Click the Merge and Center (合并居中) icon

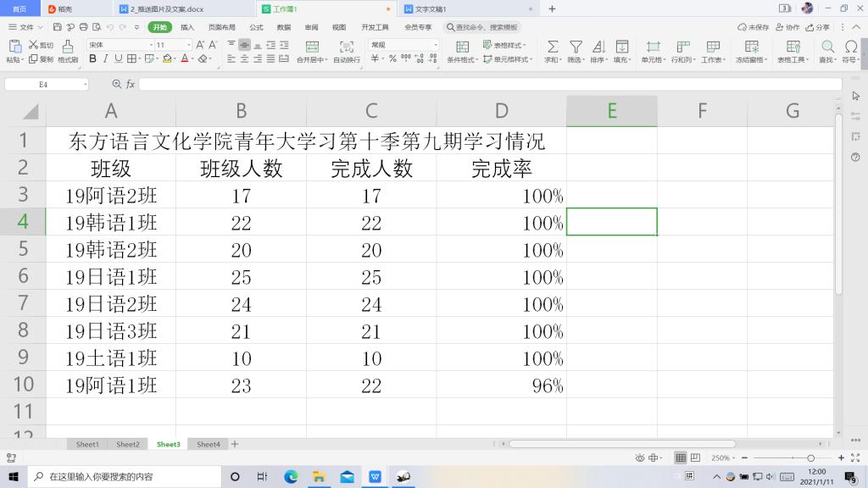[312, 47]
